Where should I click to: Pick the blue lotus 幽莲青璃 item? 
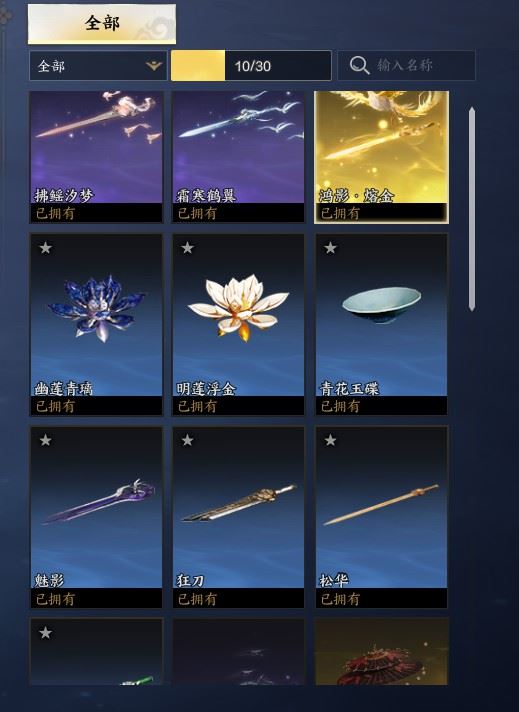click(x=96, y=325)
